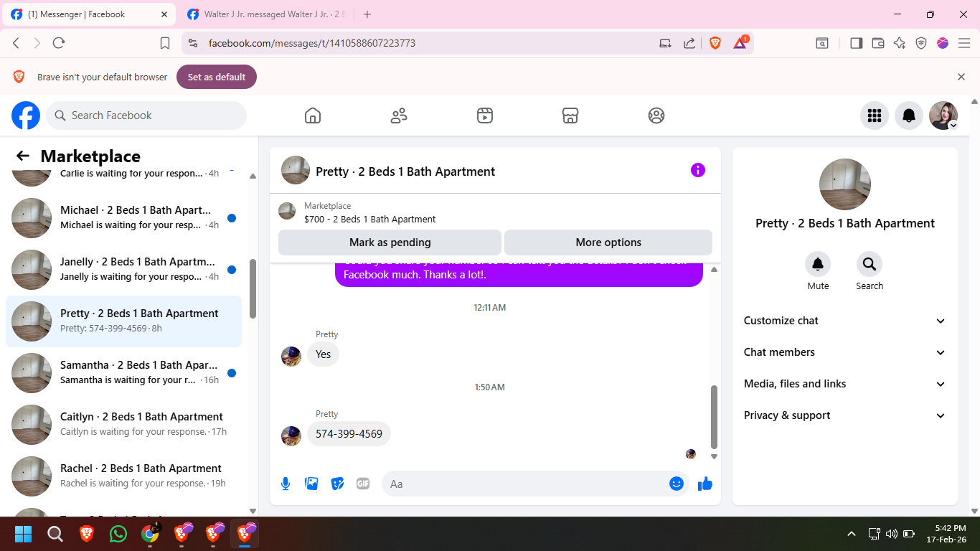Open a new browser tab
This screenshot has height=551, width=980.
(x=367, y=14)
